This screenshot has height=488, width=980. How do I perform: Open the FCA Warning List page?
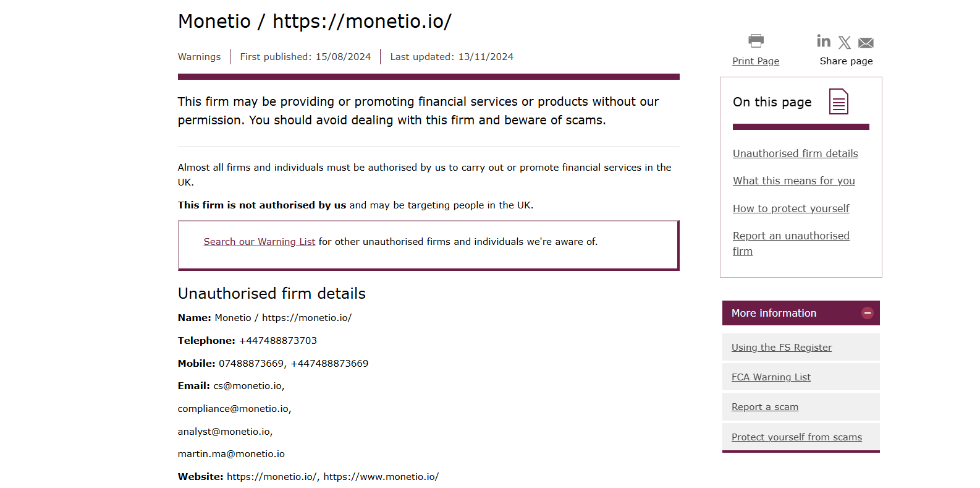coord(771,377)
